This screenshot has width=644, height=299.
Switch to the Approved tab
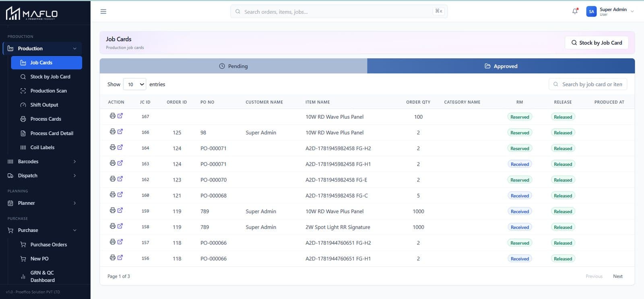(501, 66)
